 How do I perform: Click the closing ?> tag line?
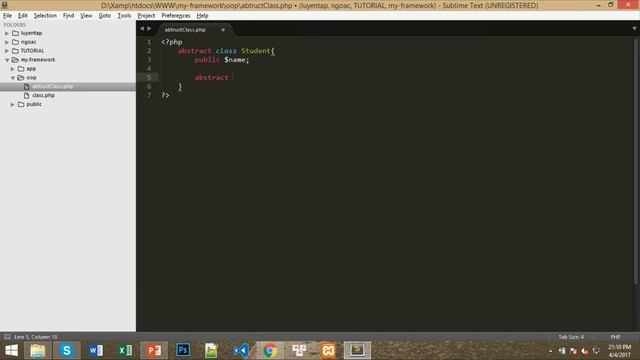click(x=165, y=96)
